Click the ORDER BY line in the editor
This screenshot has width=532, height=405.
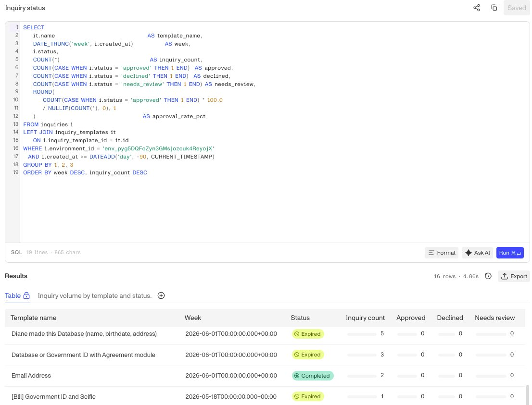[x=85, y=172]
